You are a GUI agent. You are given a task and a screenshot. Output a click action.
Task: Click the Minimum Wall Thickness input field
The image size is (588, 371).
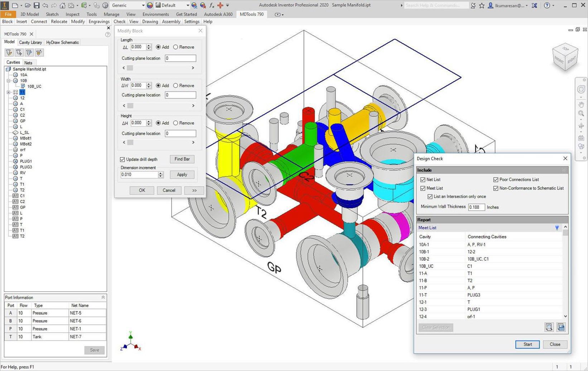pos(477,207)
